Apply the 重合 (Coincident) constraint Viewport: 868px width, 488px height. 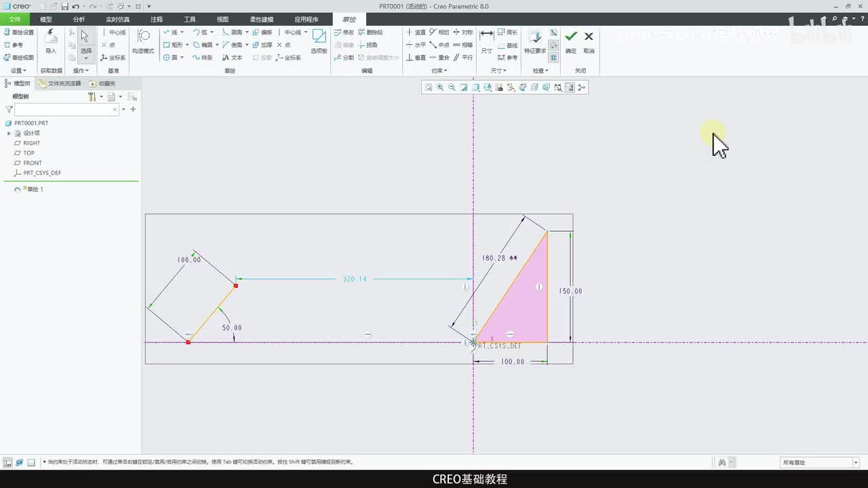[439, 58]
